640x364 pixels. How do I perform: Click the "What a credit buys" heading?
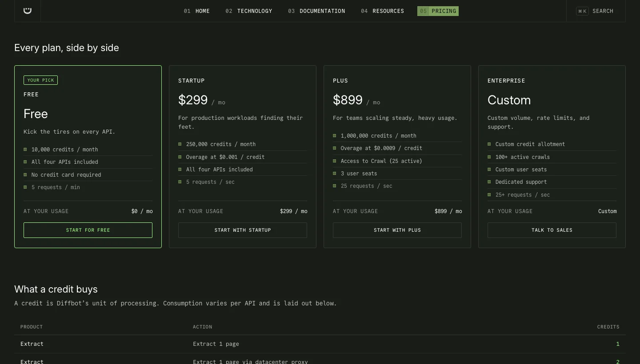point(56,289)
